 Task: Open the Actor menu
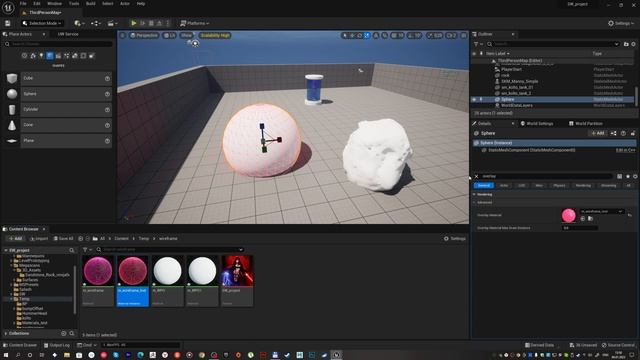(x=125, y=4)
